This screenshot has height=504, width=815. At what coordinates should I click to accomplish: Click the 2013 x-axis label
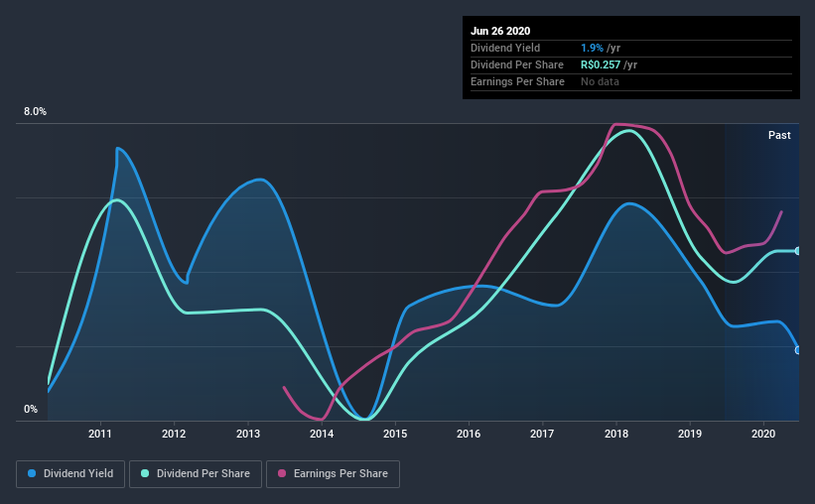coord(248,434)
